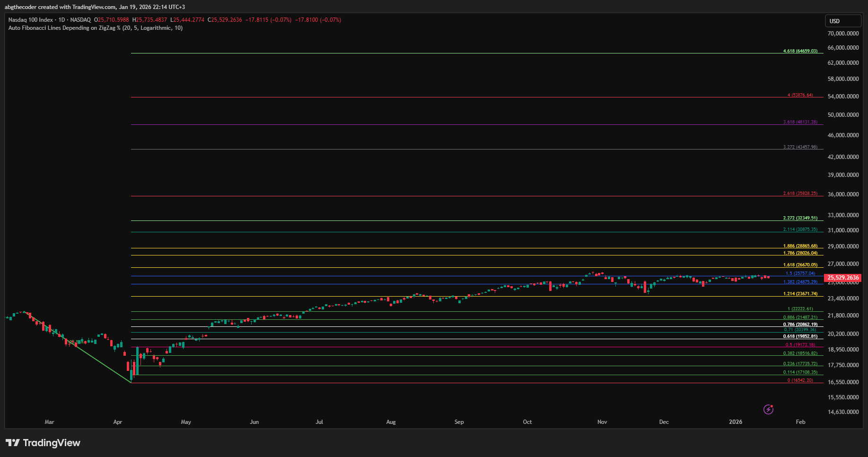
Task: Click 70,000.0000 on the price axis
Action: coord(843,34)
